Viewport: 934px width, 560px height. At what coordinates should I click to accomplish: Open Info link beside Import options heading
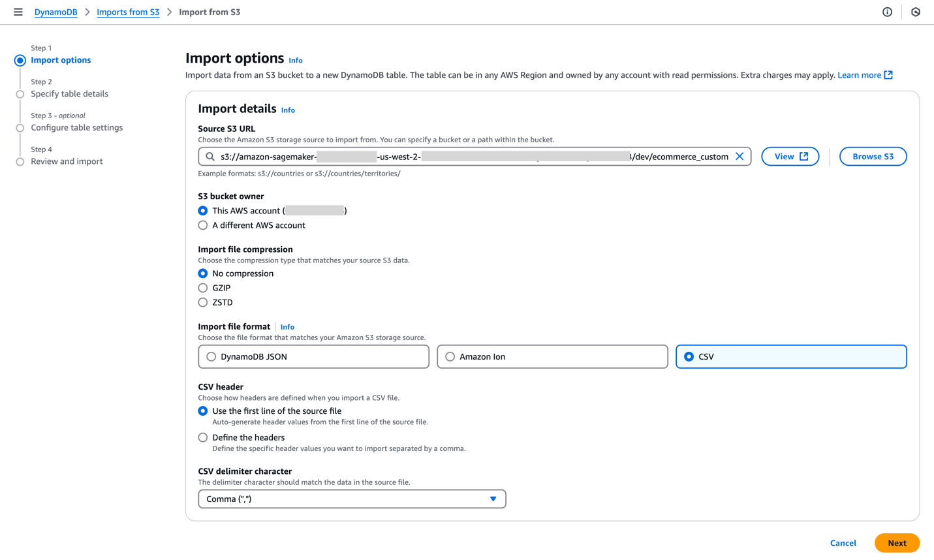[296, 61]
